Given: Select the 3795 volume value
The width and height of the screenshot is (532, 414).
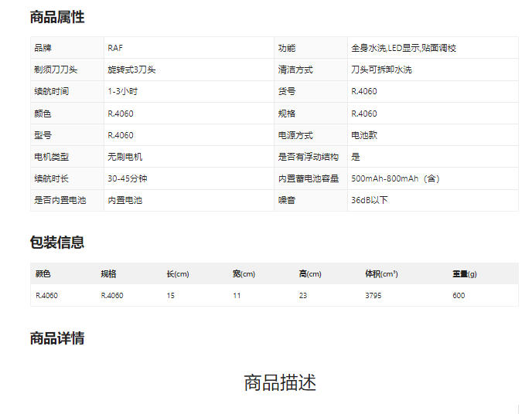Looking at the screenshot, I should click(373, 295).
